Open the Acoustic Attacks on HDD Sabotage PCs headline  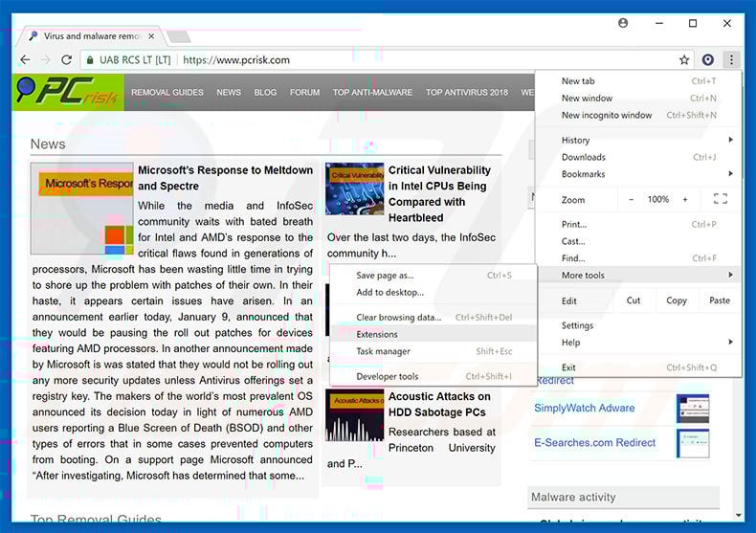(439, 404)
